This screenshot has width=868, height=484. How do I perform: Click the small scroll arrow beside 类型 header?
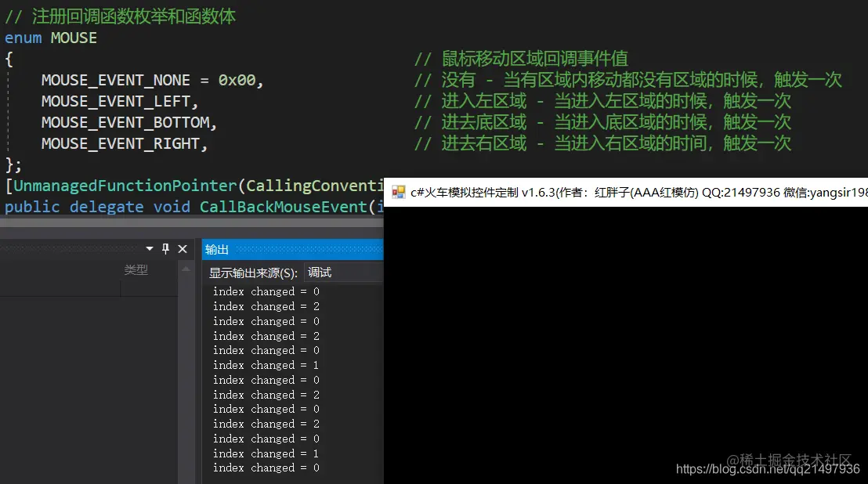188,269
